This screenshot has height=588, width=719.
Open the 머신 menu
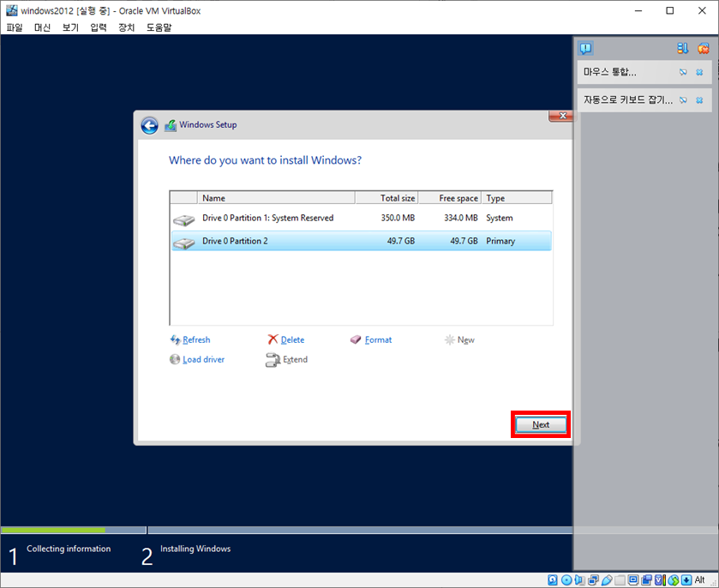coord(43,27)
